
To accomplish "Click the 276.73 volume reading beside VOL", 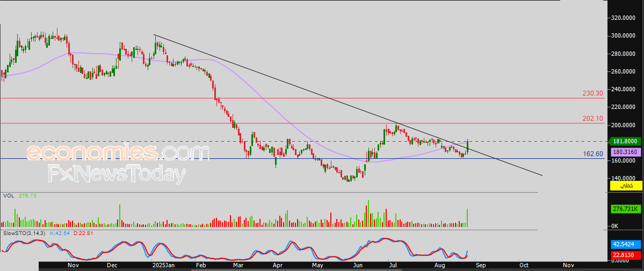I will 28,196.
